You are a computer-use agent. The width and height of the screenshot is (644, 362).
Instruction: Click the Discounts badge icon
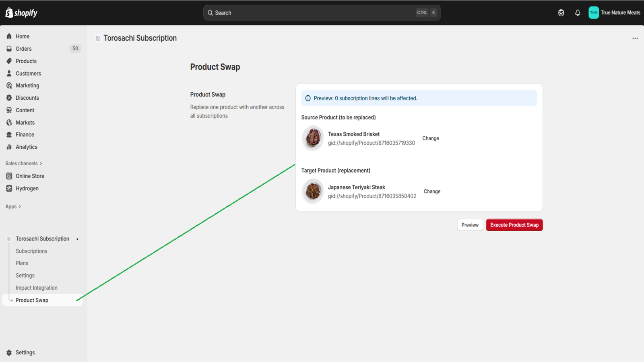pos(9,98)
